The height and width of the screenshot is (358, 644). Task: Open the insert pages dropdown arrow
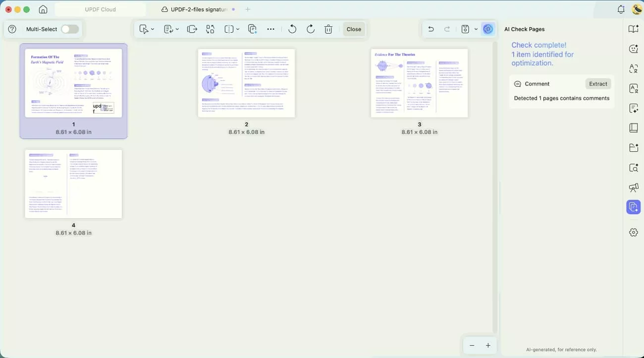pos(177,29)
